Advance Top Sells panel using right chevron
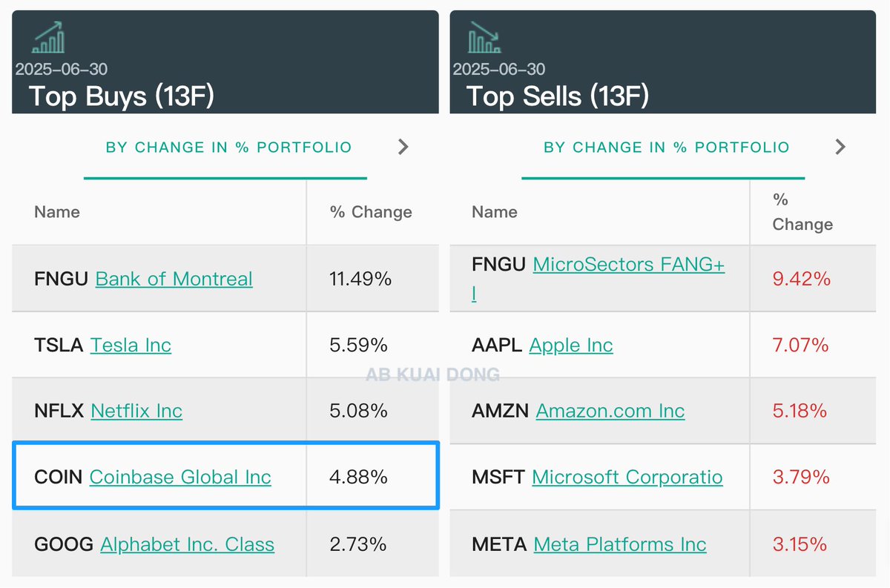 [x=840, y=147]
